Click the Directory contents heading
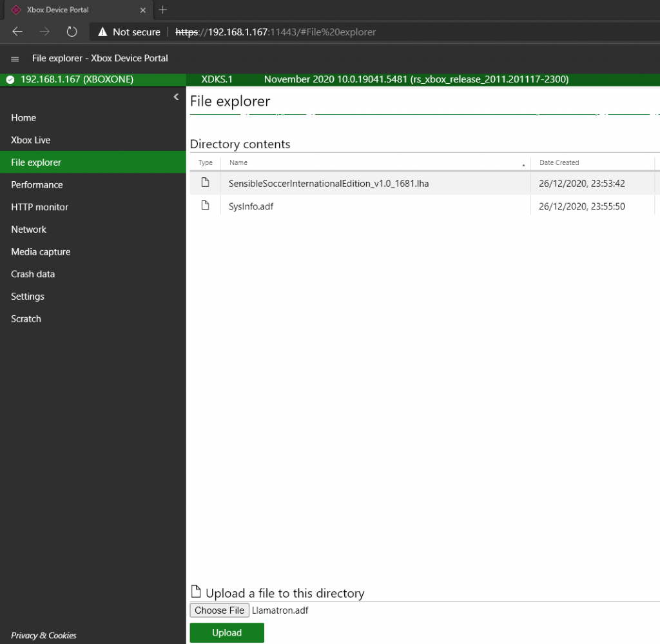660x644 pixels. [x=240, y=144]
